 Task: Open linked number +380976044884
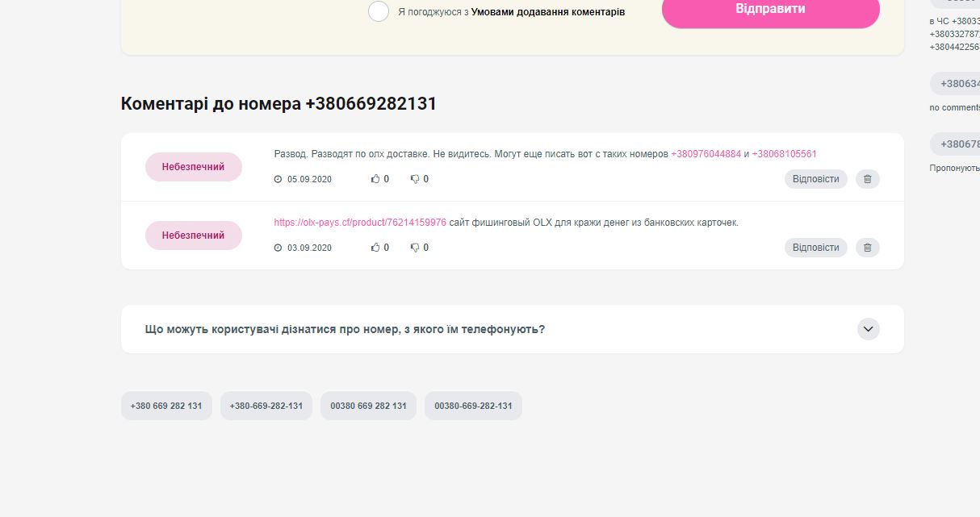[x=706, y=154]
